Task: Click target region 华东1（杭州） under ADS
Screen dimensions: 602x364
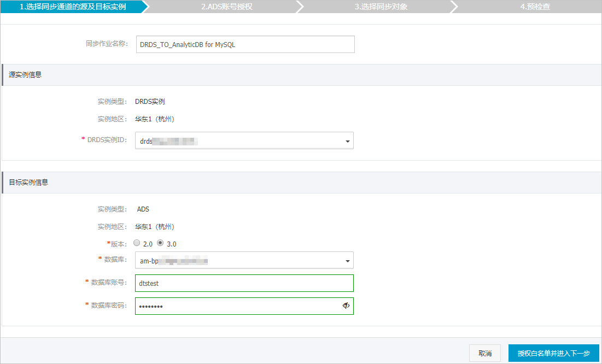Action: coord(155,226)
